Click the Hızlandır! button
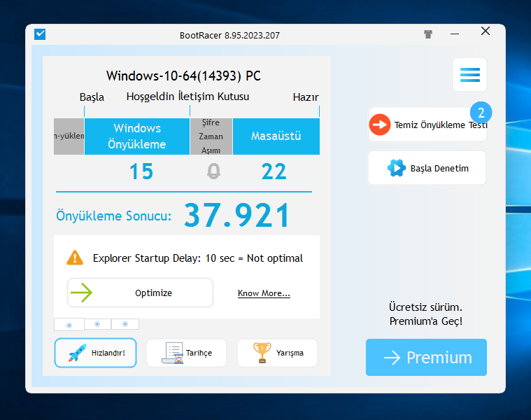531x420 pixels. click(96, 353)
